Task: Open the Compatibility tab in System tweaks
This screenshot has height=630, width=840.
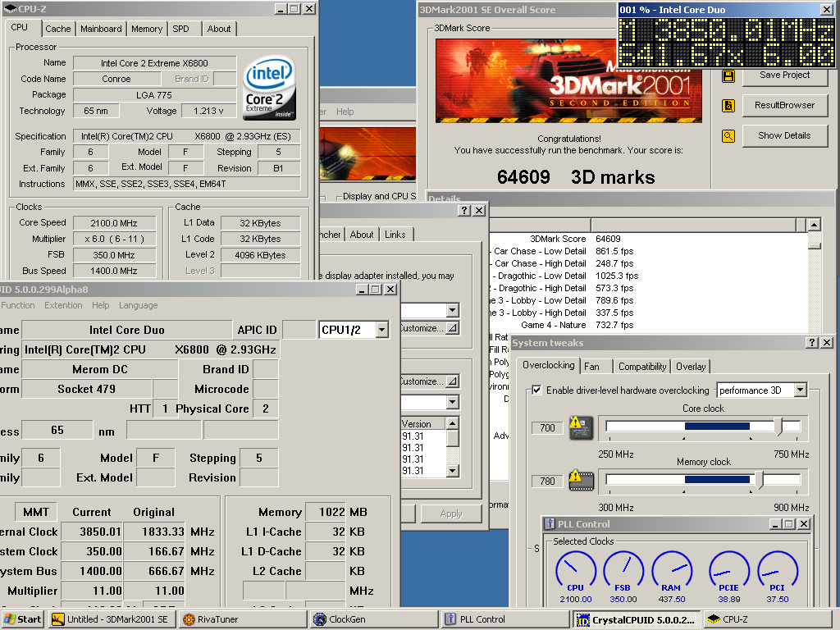Action: click(642, 367)
